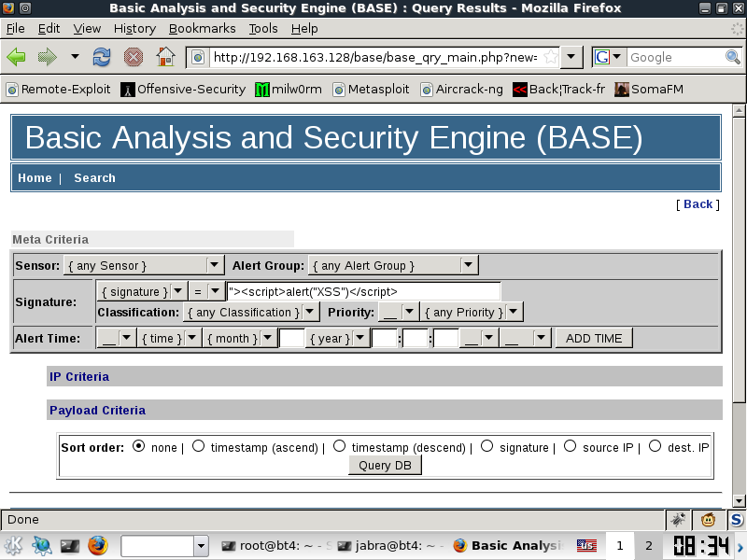The image size is (747, 560).
Task: Click the Google search box
Action: pos(675,57)
